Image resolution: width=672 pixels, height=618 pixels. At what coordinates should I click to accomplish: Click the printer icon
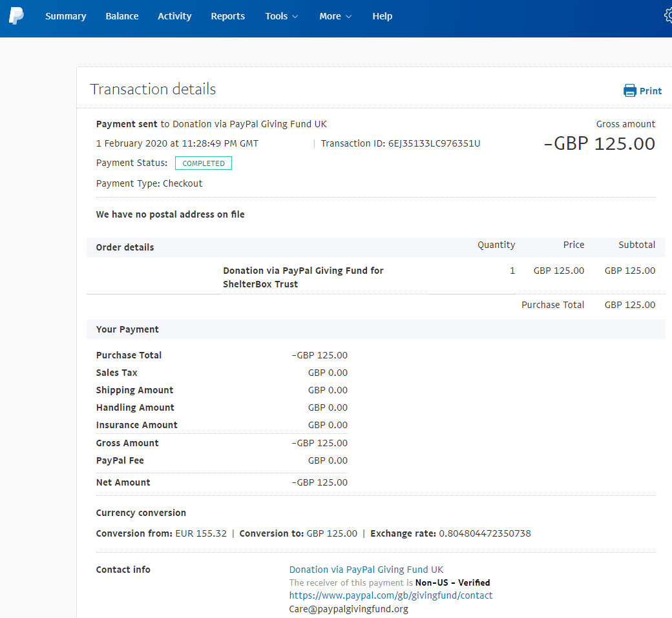point(629,90)
